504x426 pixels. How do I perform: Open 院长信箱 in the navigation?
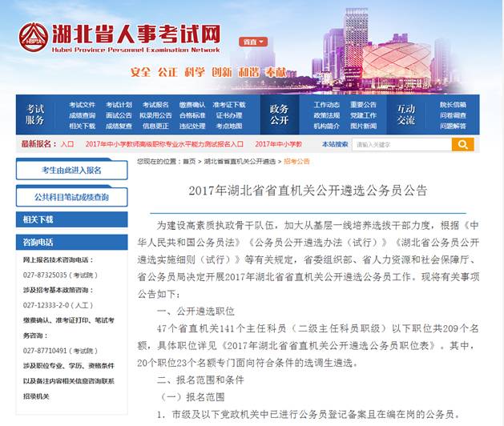[453, 105]
